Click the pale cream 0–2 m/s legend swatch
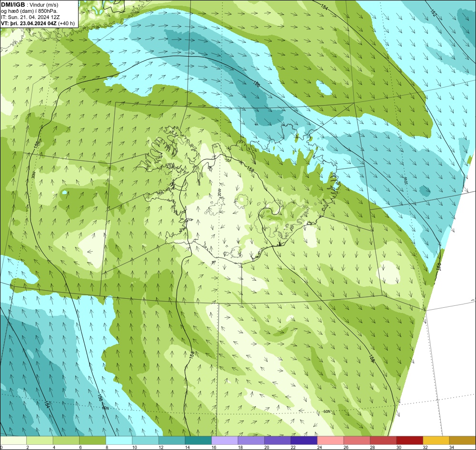Viewport: 476px width, 450px height. click(x=13, y=440)
